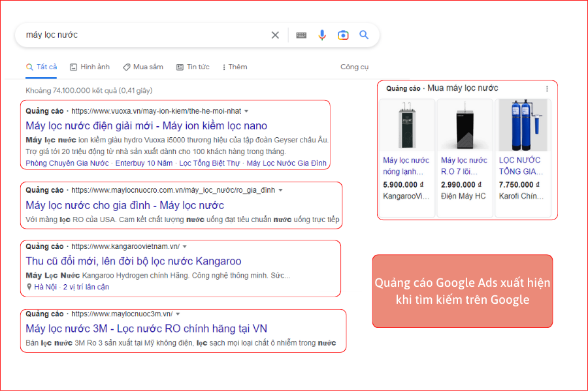Click the 5.900.000 đ price
Image resolution: width=588 pixels, height=392 pixels.
pos(403,185)
